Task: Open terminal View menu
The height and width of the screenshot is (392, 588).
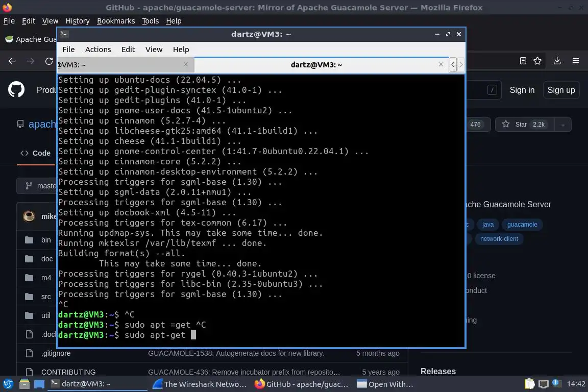Action: click(x=154, y=50)
